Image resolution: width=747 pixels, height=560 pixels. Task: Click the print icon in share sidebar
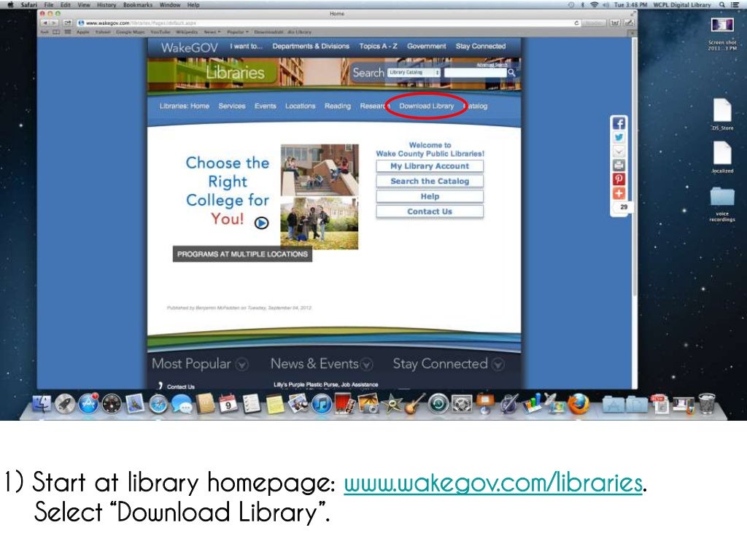pos(619,166)
